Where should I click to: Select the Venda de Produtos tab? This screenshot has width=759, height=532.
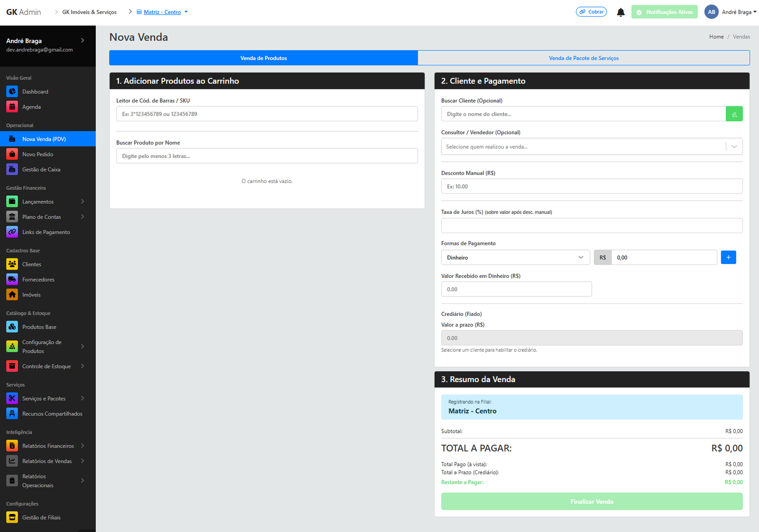point(263,58)
